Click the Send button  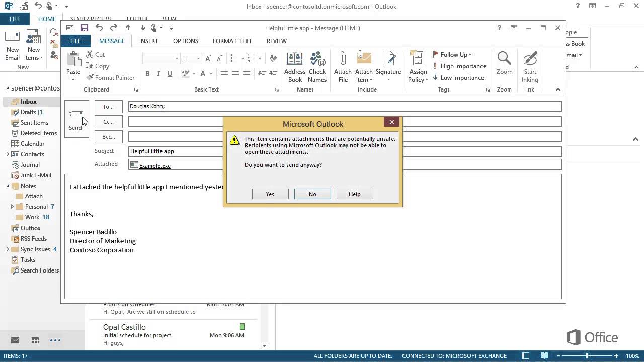(76, 119)
